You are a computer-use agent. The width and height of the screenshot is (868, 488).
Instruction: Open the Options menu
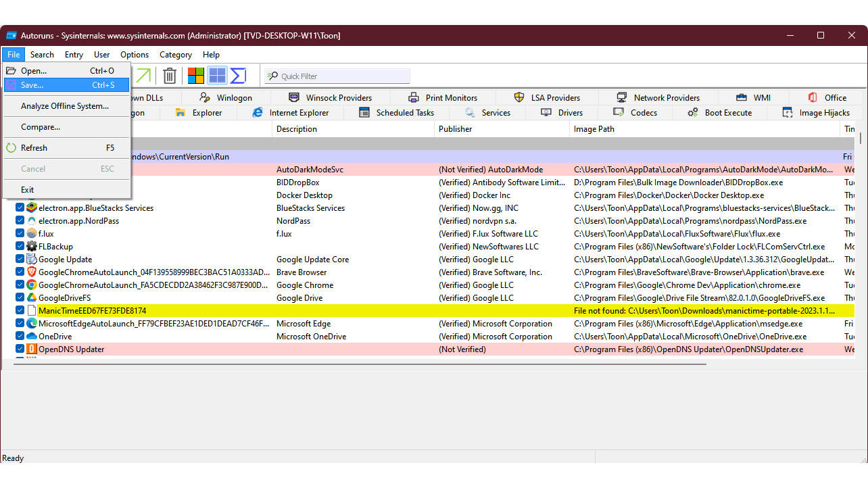click(135, 55)
